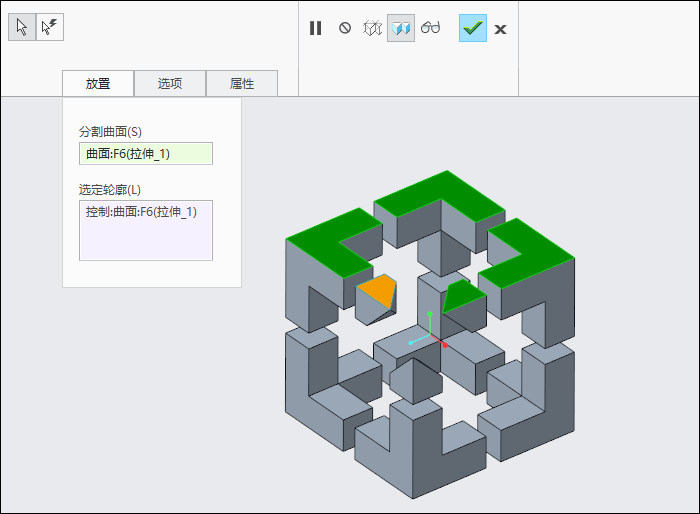The width and height of the screenshot is (700, 514).
Task: Select the 控制:曲面:F6(拉伸_1) list entry
Action: tap(141, 212)
